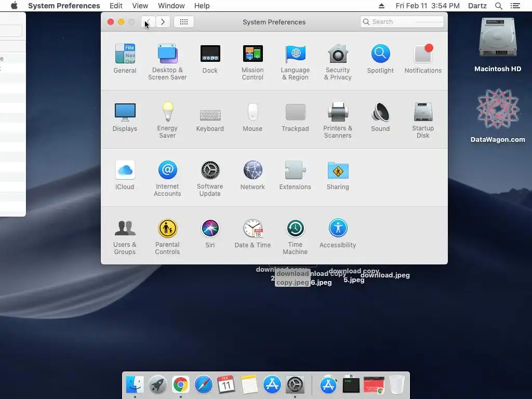Open the Mouse preferences pane
This screenshot has height=399, width=532.
pos(253,117)
